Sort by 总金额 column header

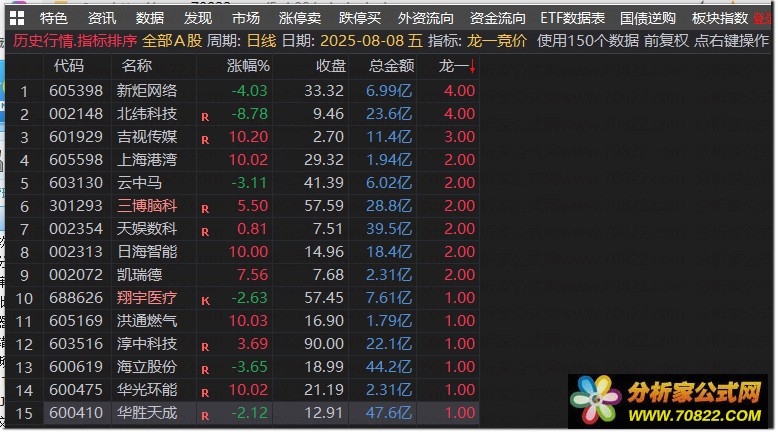click(x=391, y=65)
